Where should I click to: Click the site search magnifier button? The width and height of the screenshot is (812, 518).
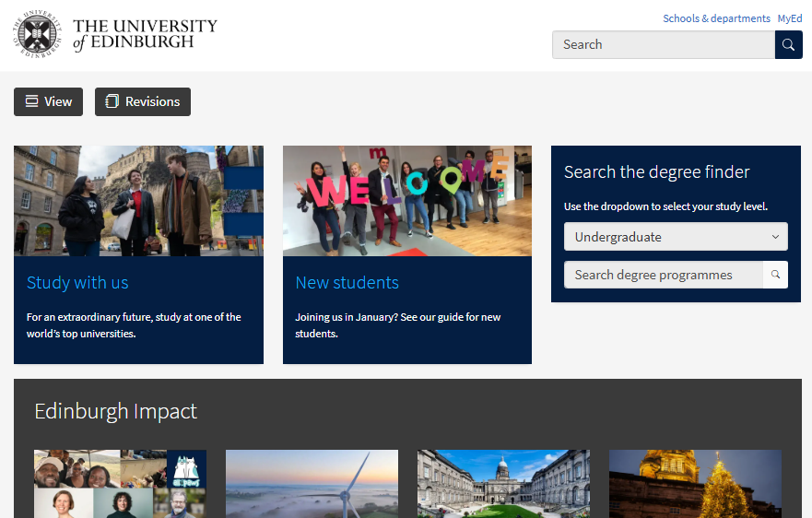click(x=788, y=44)
